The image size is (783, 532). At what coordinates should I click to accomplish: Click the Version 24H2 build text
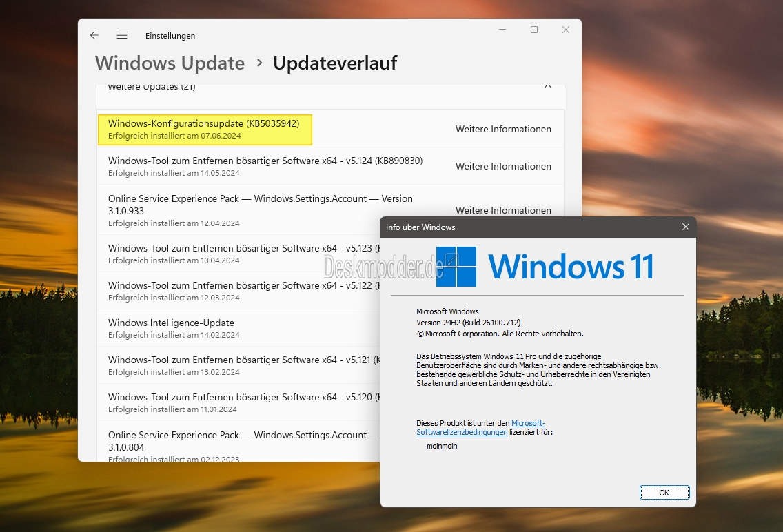[x=469, y=323]
